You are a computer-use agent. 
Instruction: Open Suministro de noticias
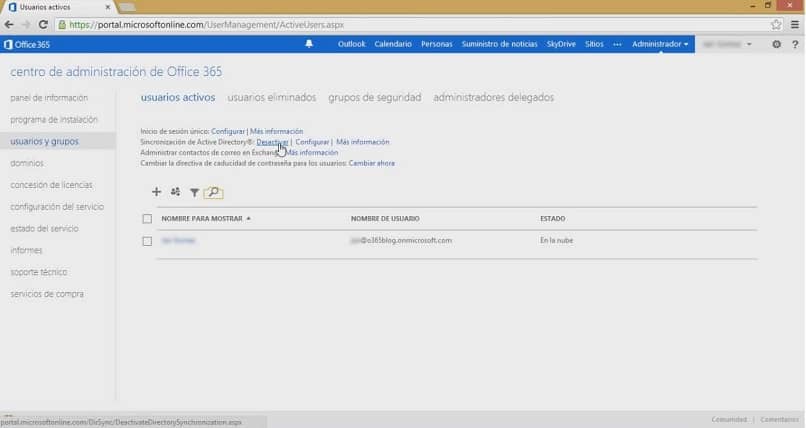499,44
